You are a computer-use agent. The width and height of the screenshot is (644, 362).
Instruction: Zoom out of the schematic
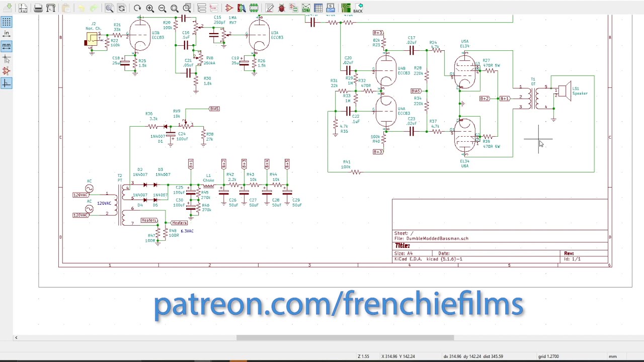[162, 8]
